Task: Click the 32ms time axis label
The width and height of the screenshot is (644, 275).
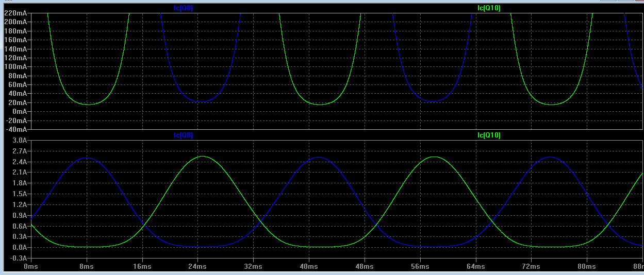Action: point(253,266)
